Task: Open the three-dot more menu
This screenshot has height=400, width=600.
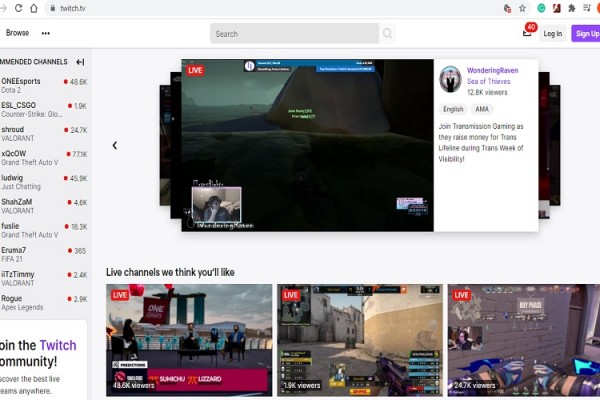Action: (x=46, y=33)
